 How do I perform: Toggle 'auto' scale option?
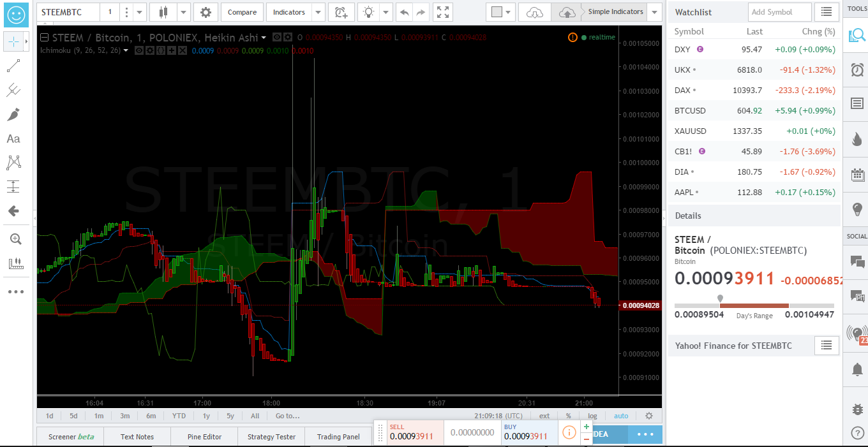620,416
